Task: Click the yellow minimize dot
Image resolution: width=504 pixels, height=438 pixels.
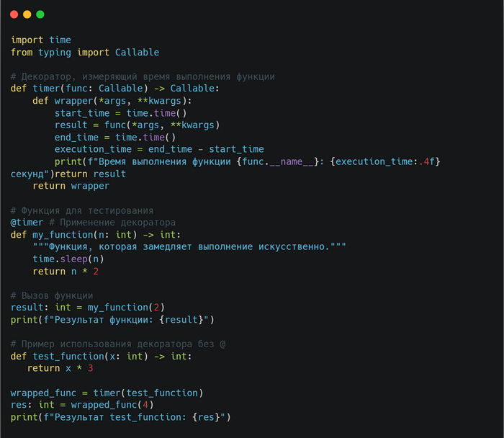Action: pos(27,14)
